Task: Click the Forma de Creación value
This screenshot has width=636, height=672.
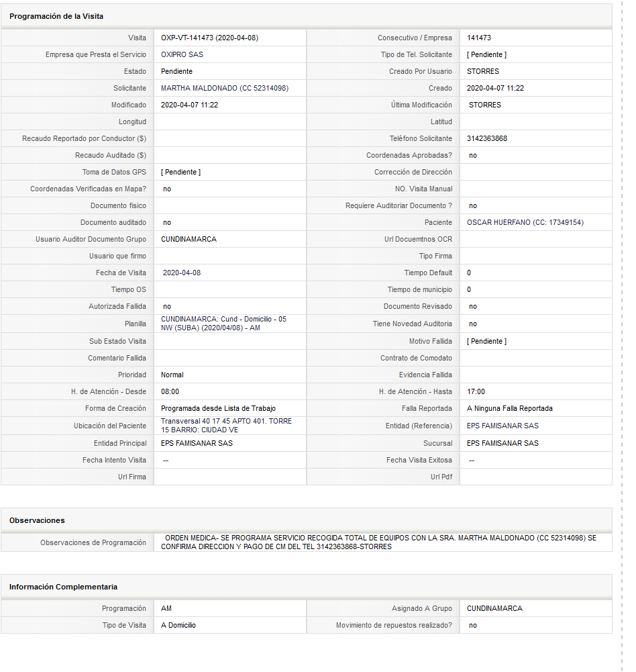Action: (218, 408)
